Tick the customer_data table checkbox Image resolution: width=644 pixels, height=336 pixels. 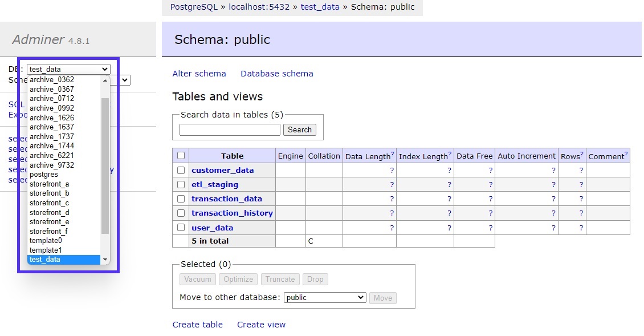tap(181, 171)
